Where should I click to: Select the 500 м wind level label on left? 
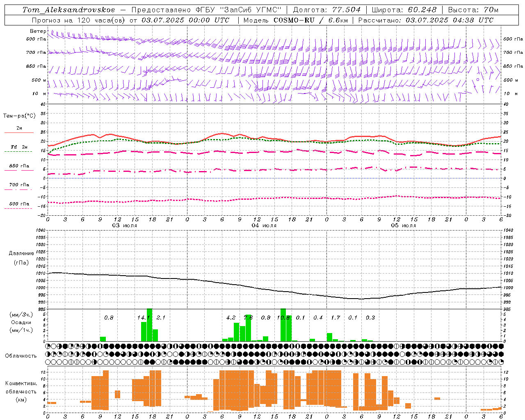[x=39, y=80]
